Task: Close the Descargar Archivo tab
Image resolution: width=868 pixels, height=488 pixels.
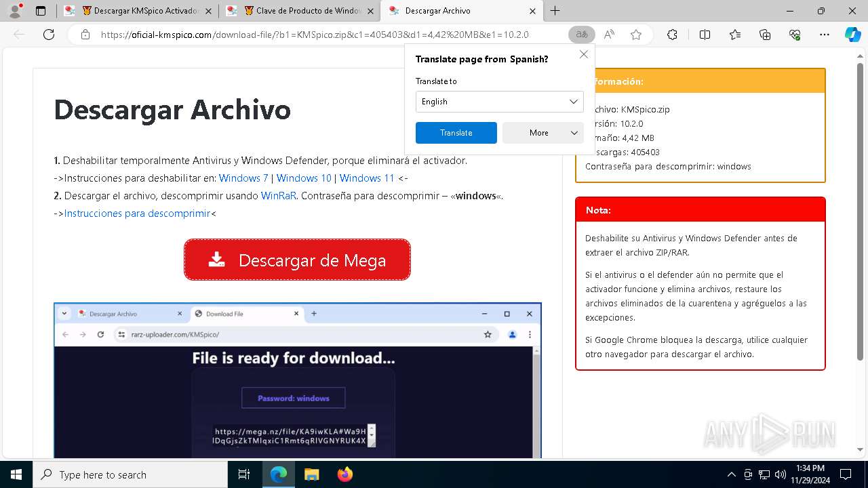Action: point(532,11)
